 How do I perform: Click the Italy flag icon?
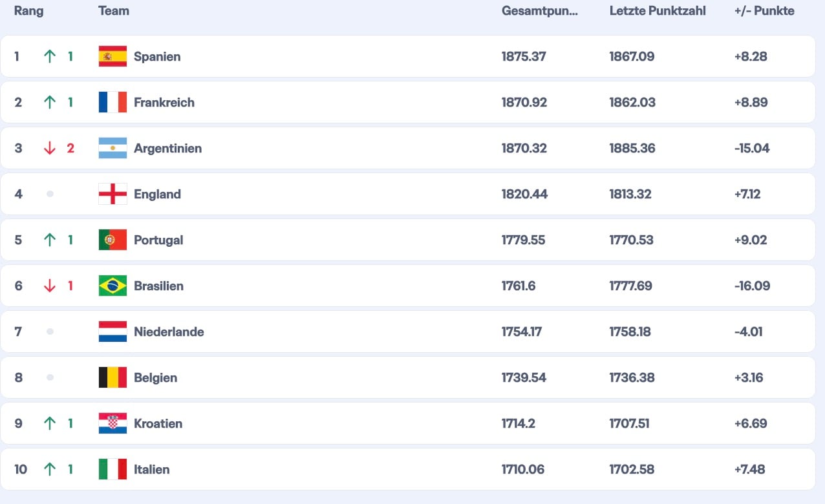coord(112,469)
